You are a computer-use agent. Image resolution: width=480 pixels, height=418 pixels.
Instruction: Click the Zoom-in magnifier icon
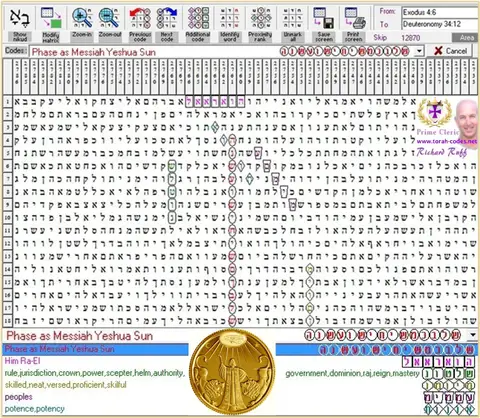pos(82,18)
